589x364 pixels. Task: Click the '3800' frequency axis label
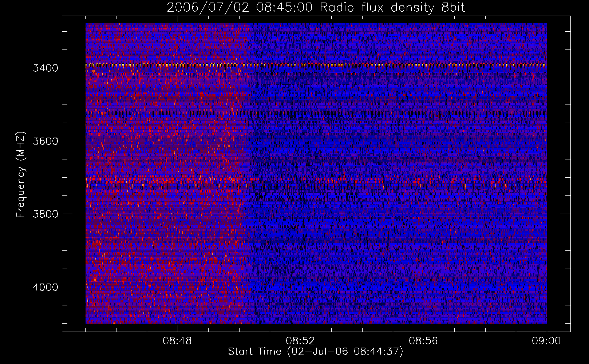tap(46, 214)
